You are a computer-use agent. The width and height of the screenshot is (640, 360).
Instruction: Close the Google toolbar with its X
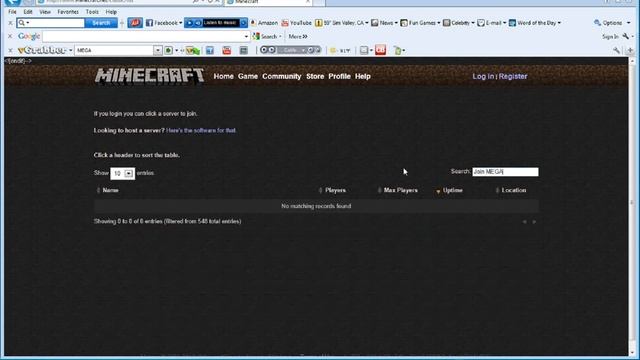10,36
